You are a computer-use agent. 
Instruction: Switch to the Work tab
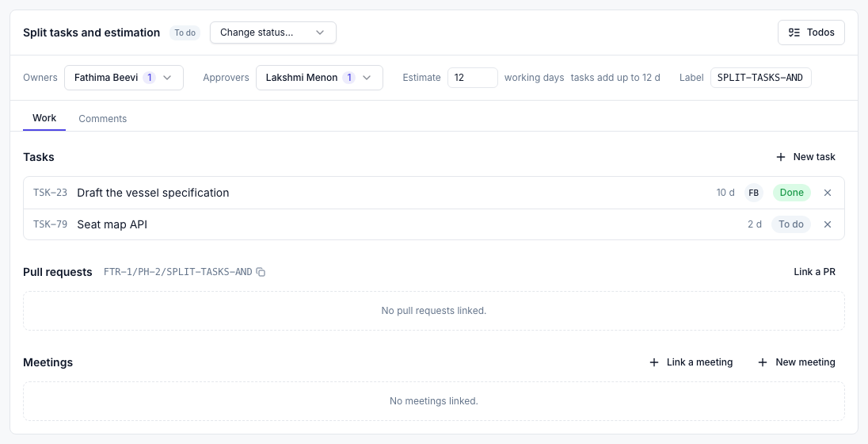(44, 118)
